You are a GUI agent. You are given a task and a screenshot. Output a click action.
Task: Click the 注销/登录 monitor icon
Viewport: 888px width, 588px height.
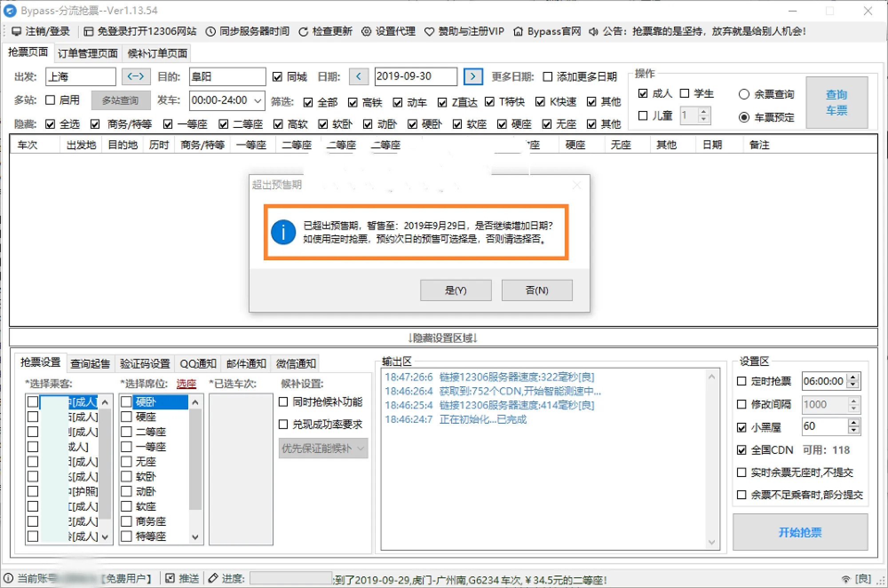16,31
